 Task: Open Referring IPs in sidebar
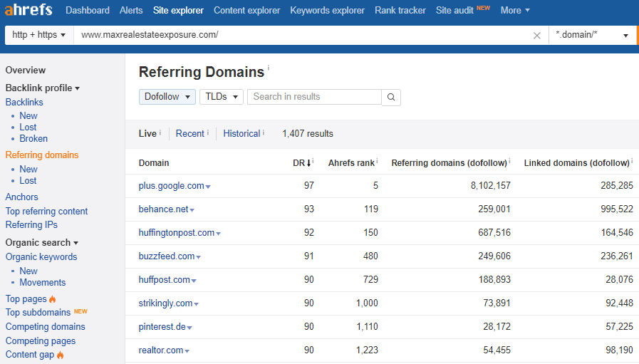(x=31, y=224)
